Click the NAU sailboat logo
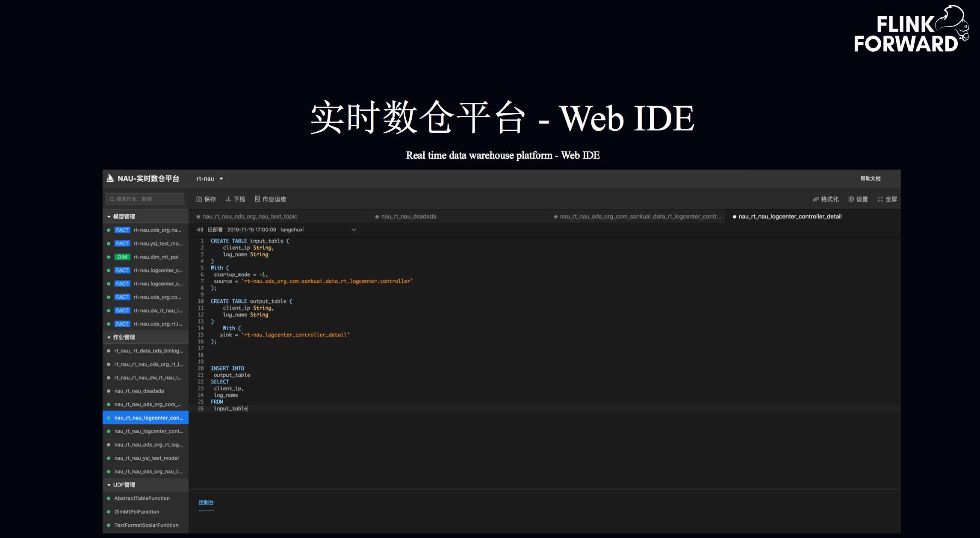This screenshot has width=980, height=538. coord(110,178)
